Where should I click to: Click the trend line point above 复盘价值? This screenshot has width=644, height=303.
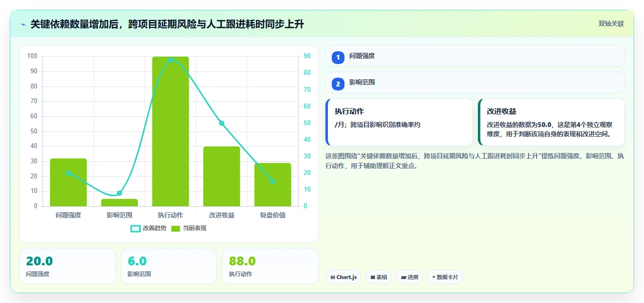tap(273, 182)
